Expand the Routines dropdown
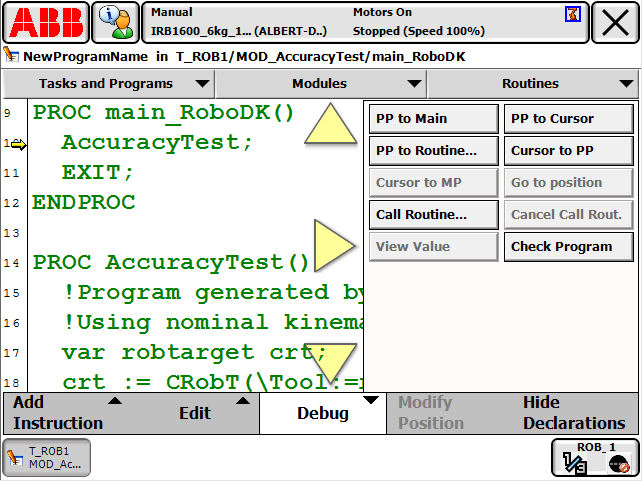 (533, 84)
